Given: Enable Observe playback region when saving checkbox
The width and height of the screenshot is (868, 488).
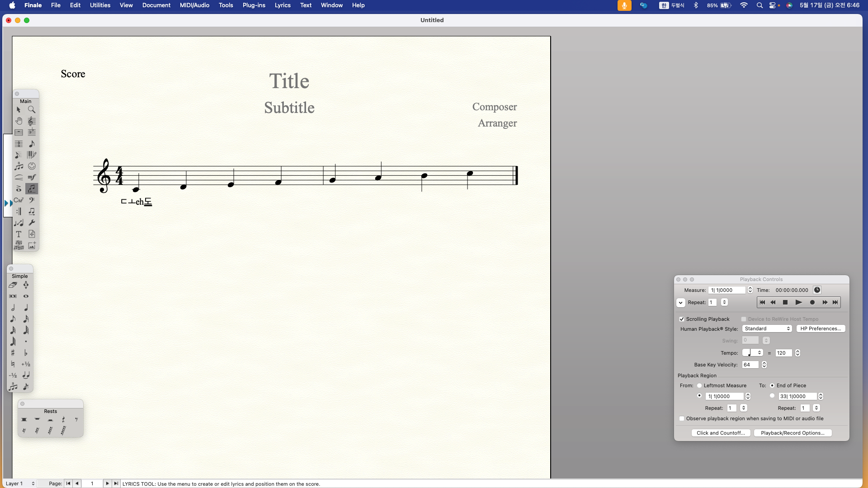Looking at the screenshot, I should pos(682,418).
